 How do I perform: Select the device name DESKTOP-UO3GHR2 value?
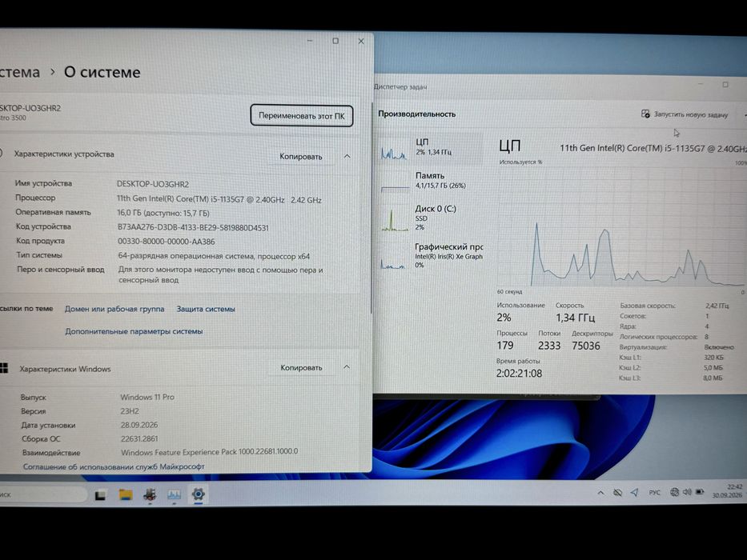coord(152,184)
